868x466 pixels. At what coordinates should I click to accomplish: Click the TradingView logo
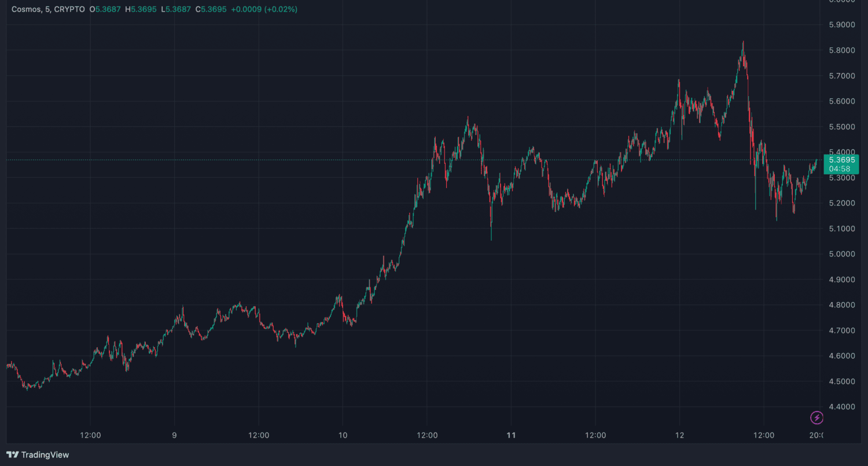38,455
